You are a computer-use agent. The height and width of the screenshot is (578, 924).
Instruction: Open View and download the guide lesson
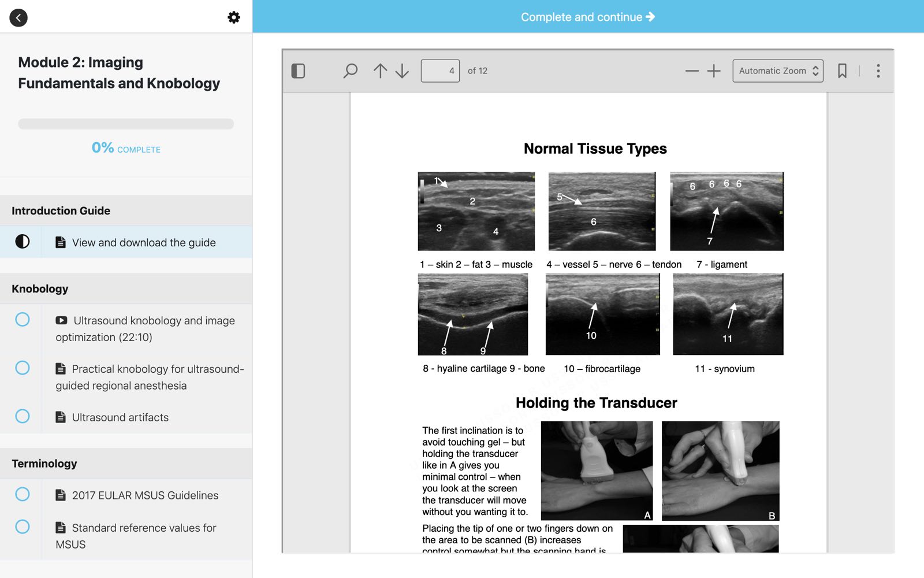144,243
